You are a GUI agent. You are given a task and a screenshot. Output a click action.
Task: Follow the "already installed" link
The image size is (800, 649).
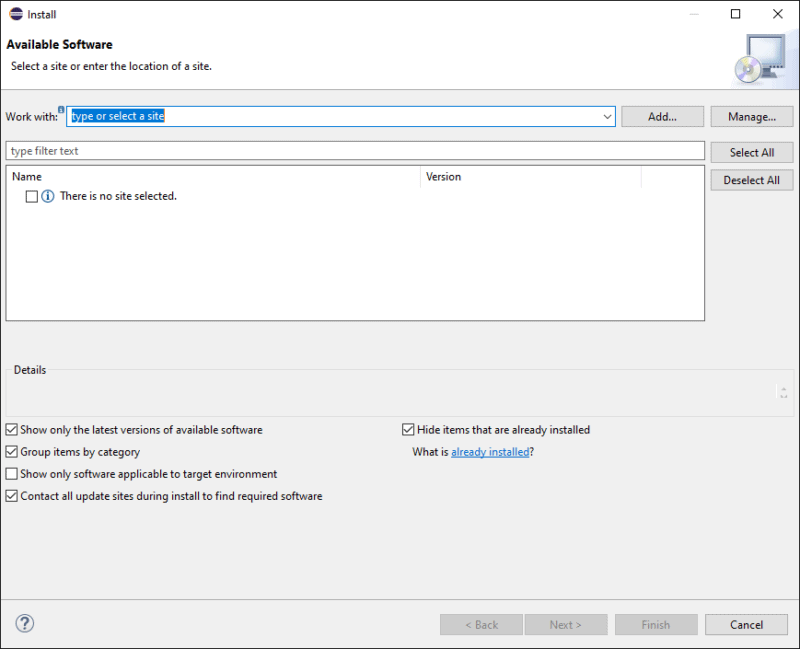click(x=490, y=451)
